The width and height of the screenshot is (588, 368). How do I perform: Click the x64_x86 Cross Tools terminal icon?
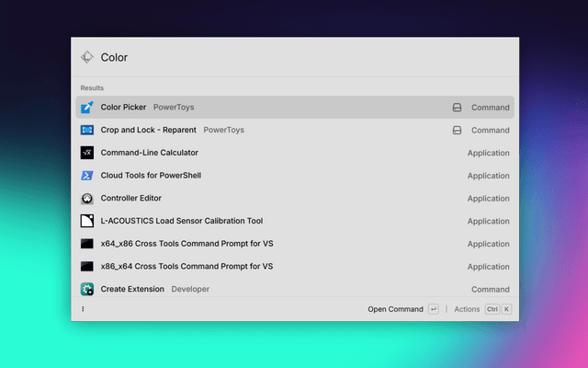click(87, 244)
